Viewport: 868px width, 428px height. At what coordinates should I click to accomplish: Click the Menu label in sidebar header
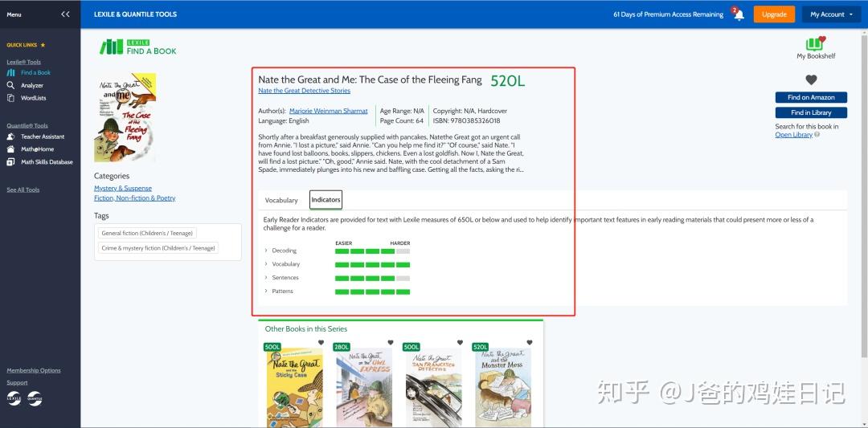tap(14, 14)
